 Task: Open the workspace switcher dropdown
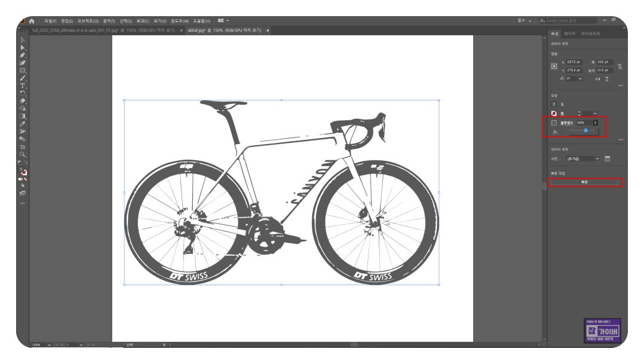pyautogui.click(x=524, y=20)
